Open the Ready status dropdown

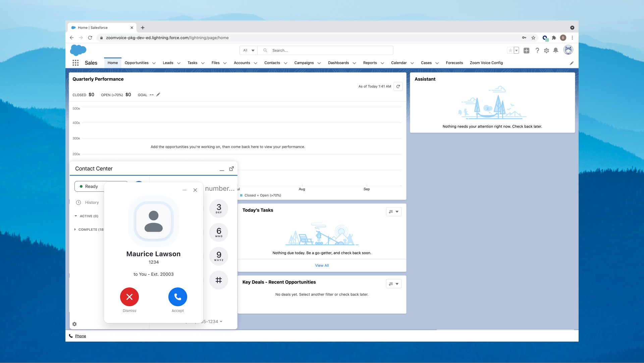coord(91,186)
